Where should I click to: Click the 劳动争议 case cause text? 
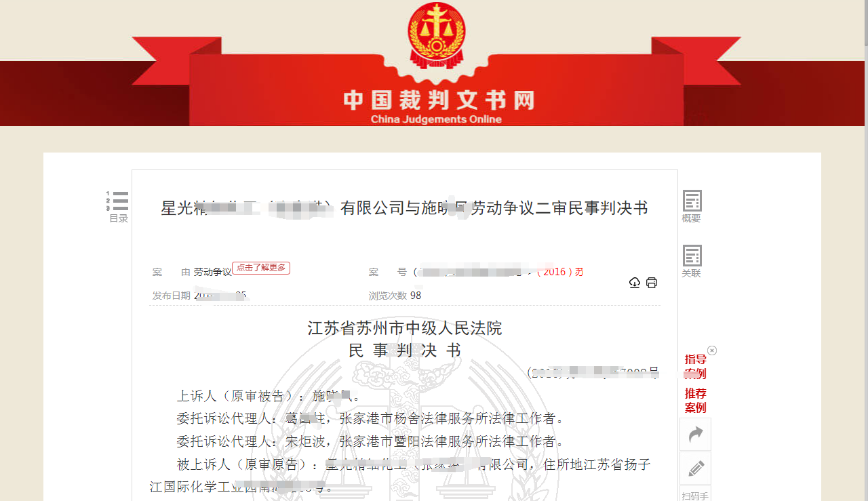pos(212,272)
